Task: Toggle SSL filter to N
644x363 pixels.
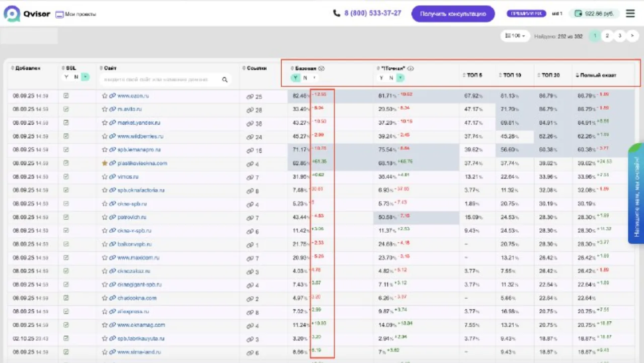Action: (x=76, y=77)
